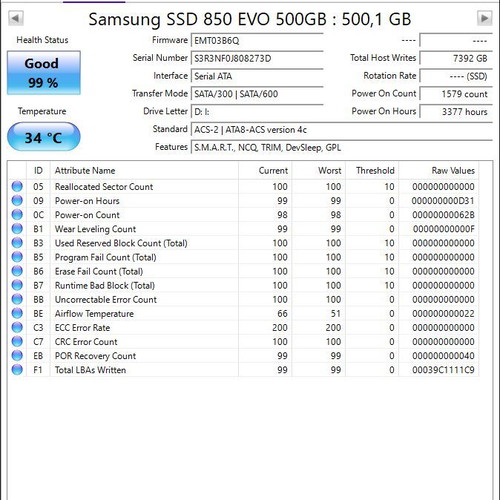The width and height of the screenshot is (500, 500).
Task: Click the Power On Count value 1579 count
Action: (456, 94)
